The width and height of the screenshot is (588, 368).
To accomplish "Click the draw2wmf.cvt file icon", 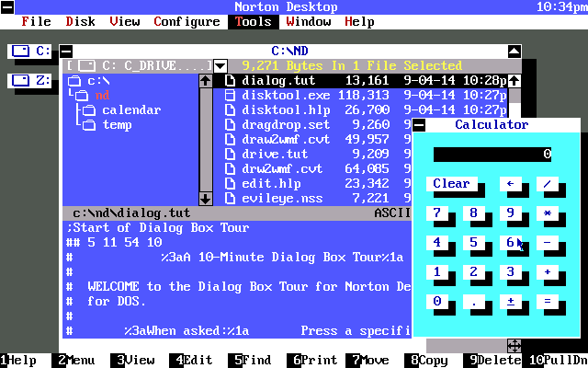I will coord(230,139).
